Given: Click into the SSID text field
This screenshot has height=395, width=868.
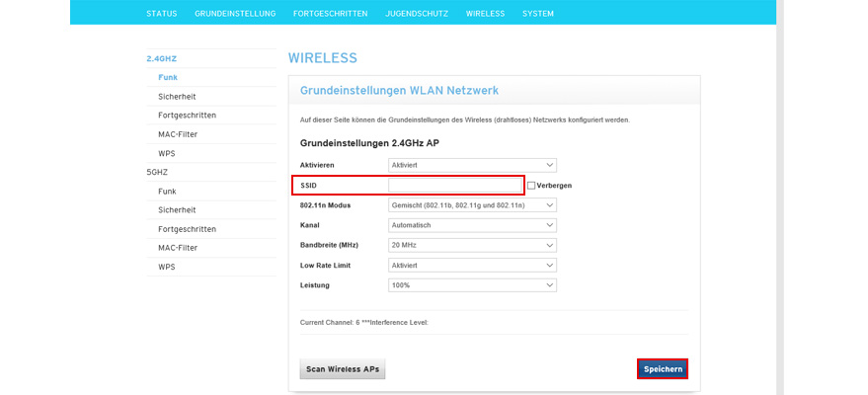Looking at the screenshot, I should tap(454, 185).
